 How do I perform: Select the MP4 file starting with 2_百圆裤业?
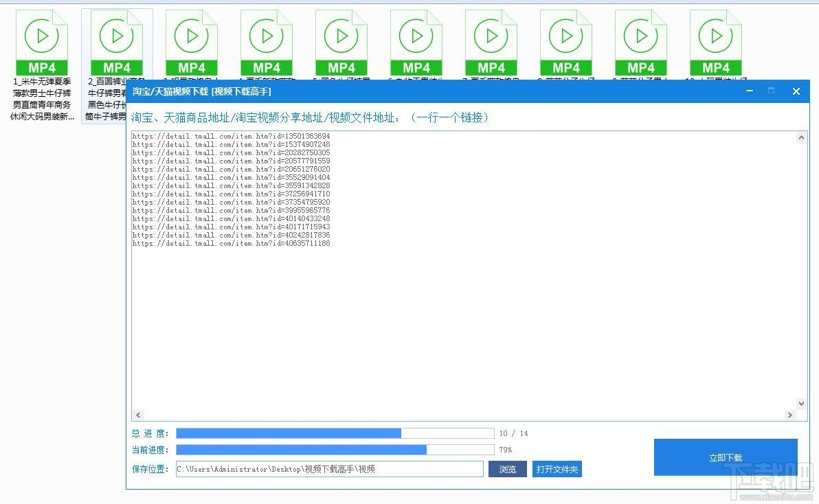(x=117, y=43)
